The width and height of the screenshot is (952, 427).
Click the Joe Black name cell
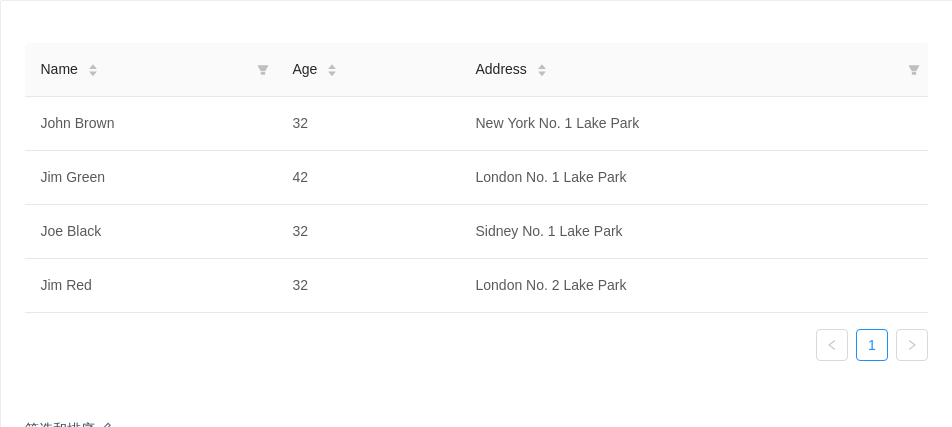pyautogui.click(x=71, y=231)
